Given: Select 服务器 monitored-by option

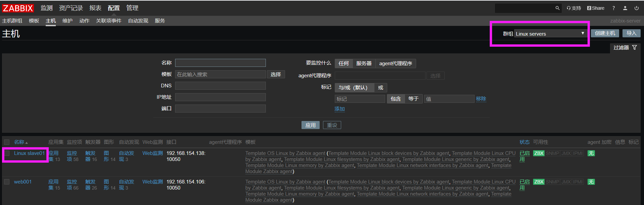Looking at the screenshot, I should [364, 63].
